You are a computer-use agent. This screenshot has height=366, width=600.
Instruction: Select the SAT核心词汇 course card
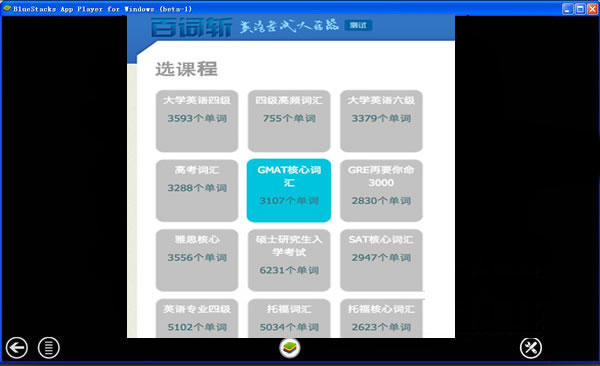(x=381, y=260)
